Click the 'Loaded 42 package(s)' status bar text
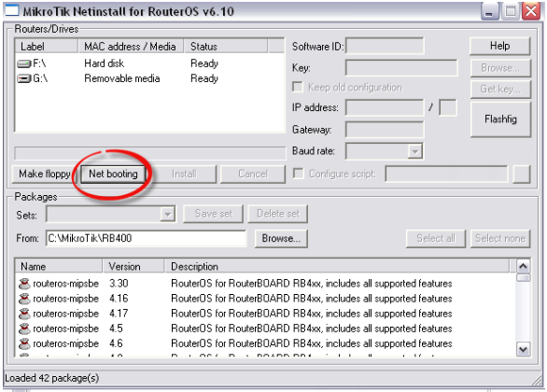This screenshot has width=547, height=392. coord(52,378)
